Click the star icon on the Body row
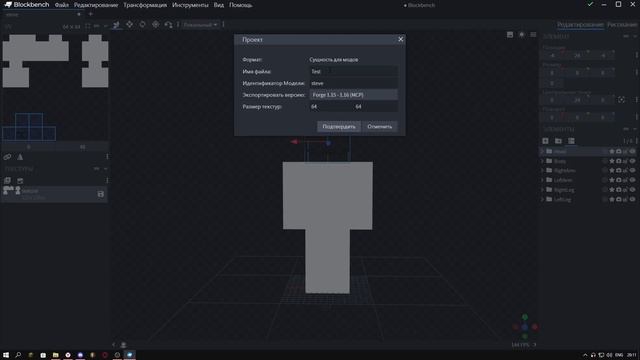This screenshot has width=640, height=360. pos(612,161)
